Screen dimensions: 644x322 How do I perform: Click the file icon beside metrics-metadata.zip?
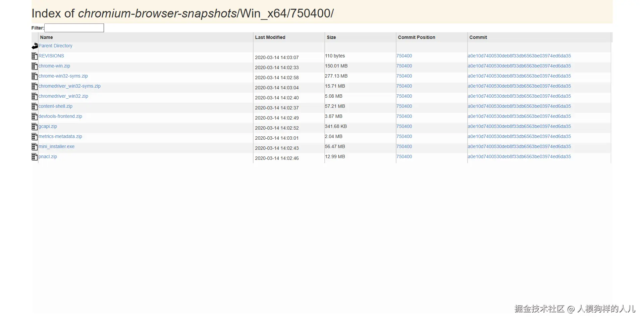point(34,137)
